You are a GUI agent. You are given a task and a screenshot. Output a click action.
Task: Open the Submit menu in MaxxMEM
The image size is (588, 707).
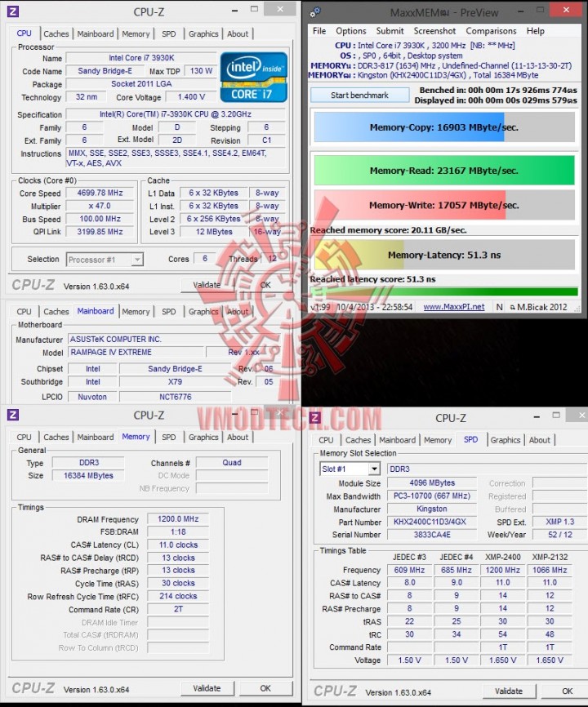pos(390,31)
